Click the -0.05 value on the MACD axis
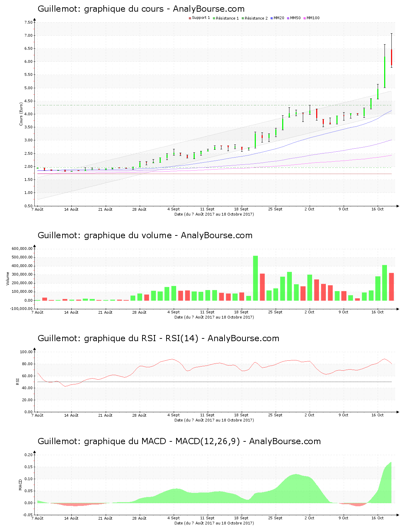The width and height of the screenshot is (412, 532). (x=27, y=515)
